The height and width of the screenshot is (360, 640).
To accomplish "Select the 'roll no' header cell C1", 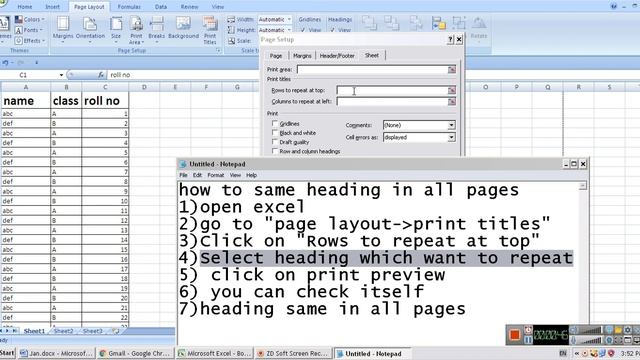I will pyautogui.click(x=105, y=101).
